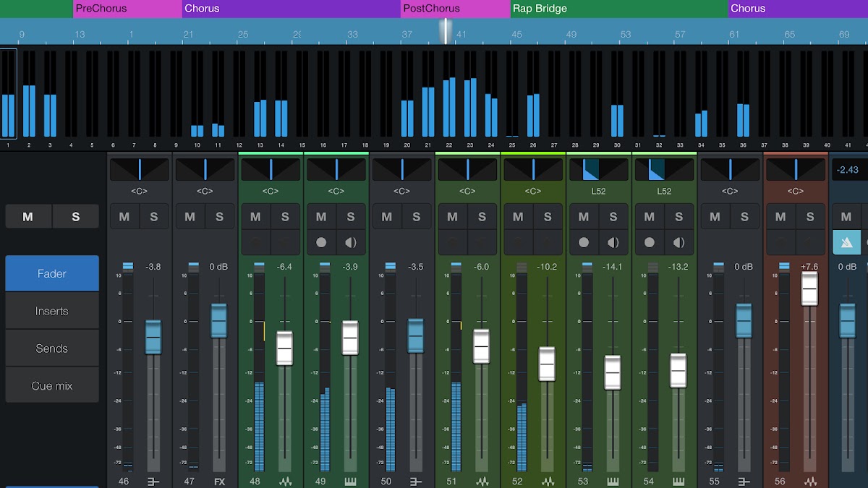The width and height of the screenshot is (868, 488).
Task: Click the L52 pan control on channel 53
Action: (x=599, y=170)
